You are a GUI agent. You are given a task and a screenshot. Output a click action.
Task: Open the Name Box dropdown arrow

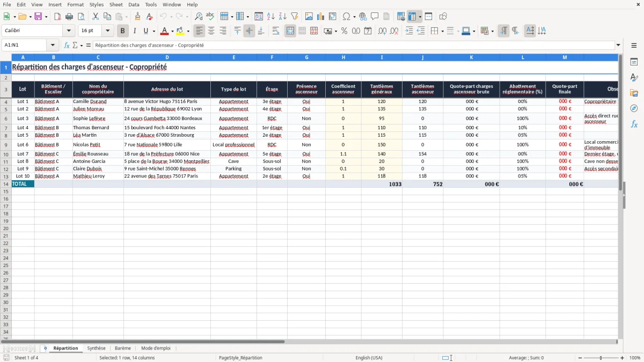(x=53, y=45)
